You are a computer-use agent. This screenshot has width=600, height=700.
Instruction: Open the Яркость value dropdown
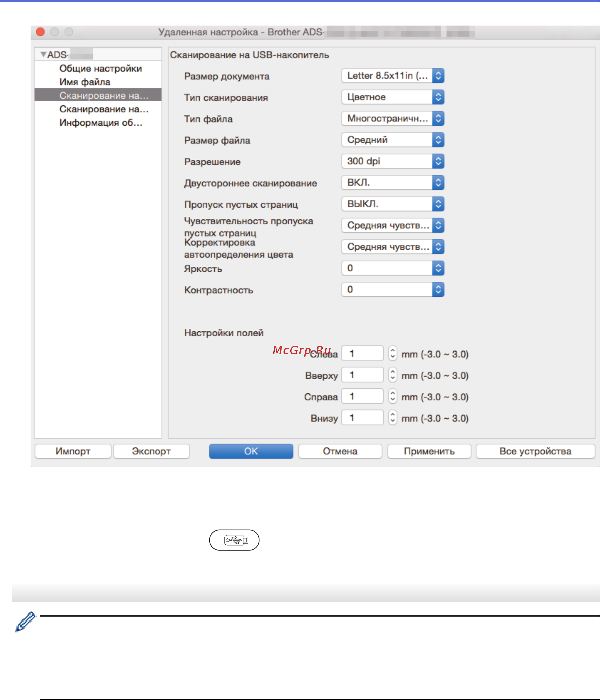[x=392, y=268]
